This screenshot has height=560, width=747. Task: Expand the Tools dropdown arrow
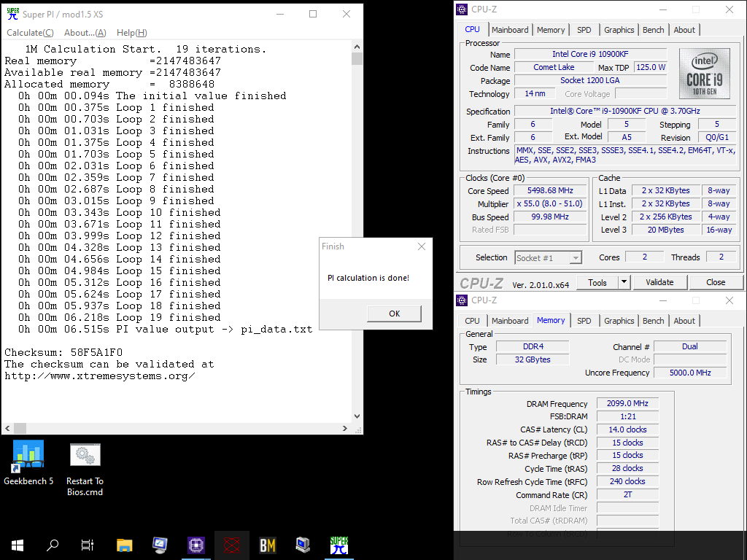point(624,282)
